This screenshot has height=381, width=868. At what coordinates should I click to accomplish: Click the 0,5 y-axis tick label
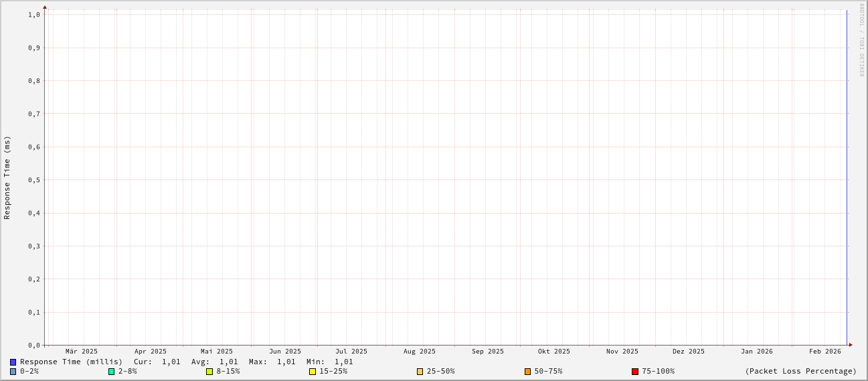[34, 180]
